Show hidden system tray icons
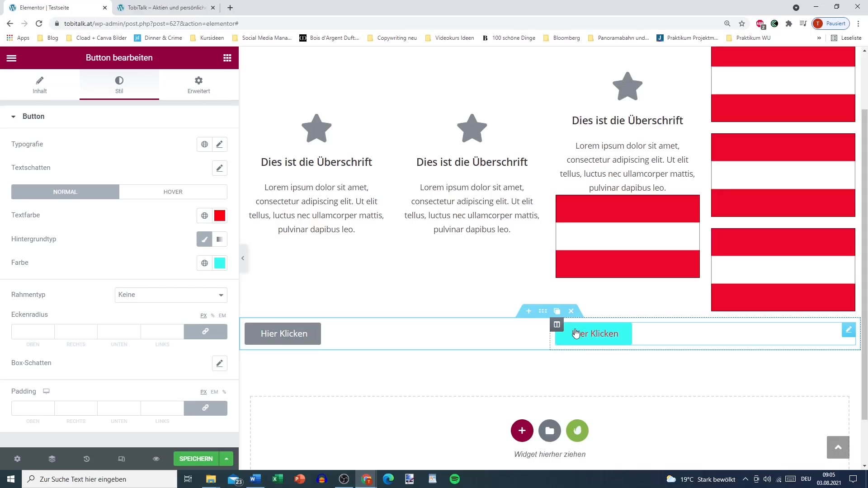The height and width of the screenshot is (488, 868). [x=745, y=479]
